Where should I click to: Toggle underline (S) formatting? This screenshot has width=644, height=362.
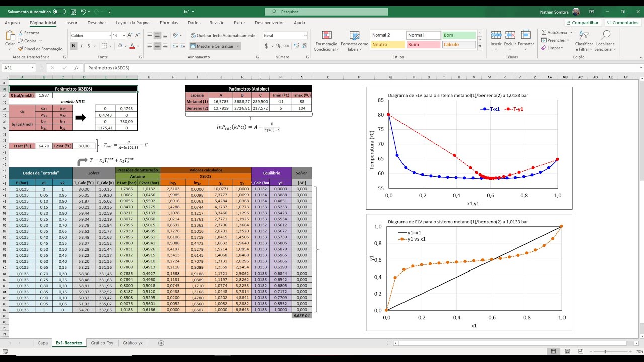coord(90,46)
